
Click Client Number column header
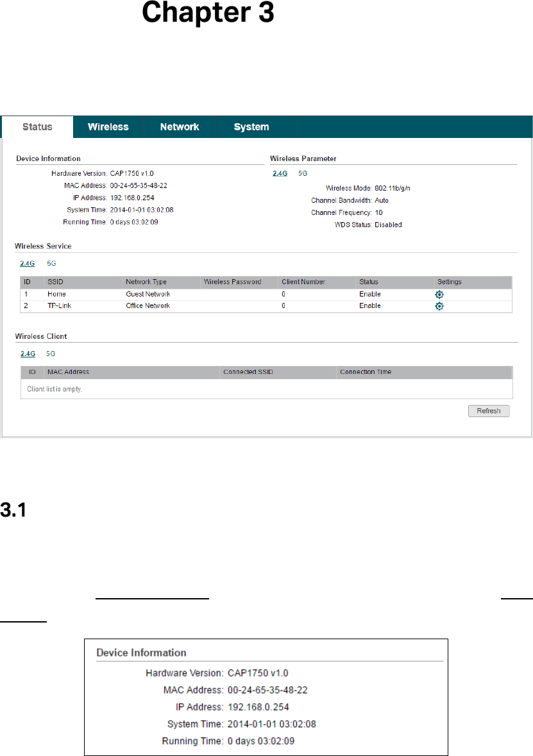303,282
